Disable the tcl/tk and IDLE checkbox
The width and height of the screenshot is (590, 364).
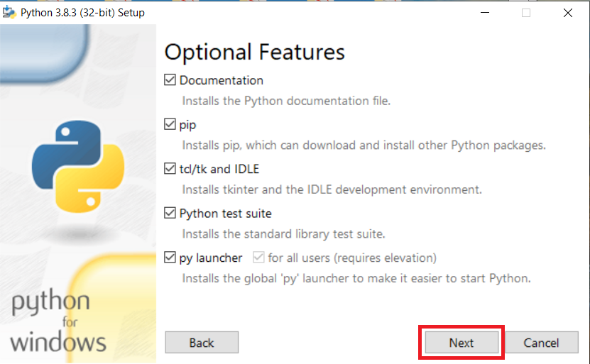(170, 168)
